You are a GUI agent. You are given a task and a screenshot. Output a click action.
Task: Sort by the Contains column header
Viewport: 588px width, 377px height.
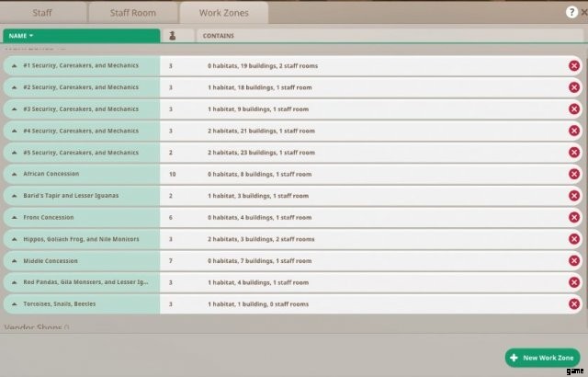tap(219, 36)
